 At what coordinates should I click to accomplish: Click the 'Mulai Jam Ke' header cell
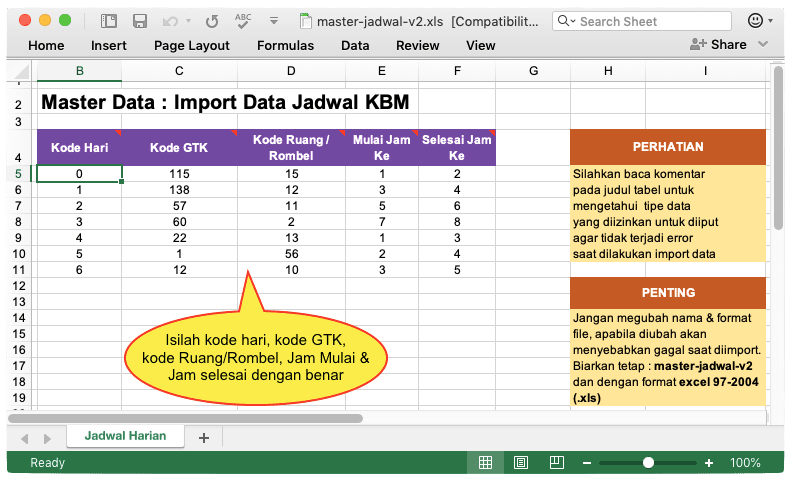coord(382,147)
